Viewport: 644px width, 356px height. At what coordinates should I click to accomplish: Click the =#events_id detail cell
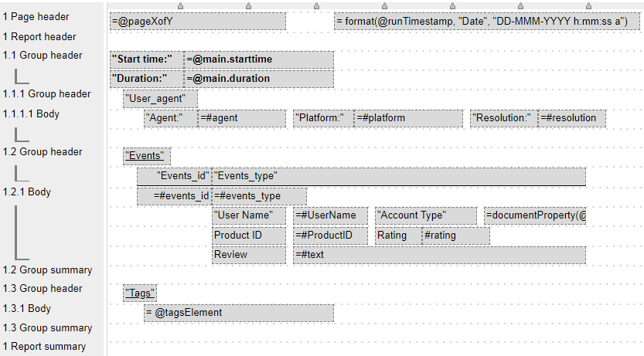pyautogui.click(x=175, y=196)
